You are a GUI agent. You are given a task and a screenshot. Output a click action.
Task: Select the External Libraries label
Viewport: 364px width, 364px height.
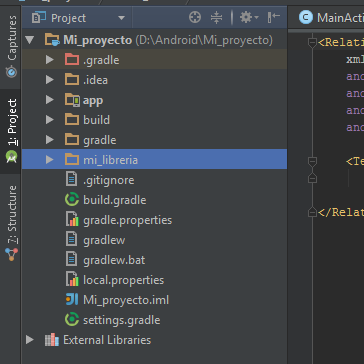click(x=107, y=340)
